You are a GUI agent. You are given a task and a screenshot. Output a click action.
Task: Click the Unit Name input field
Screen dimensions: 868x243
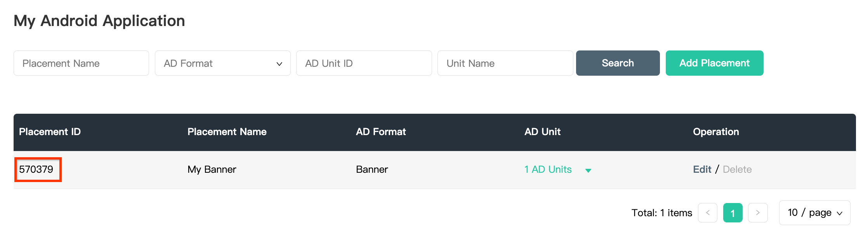point(505,63)
